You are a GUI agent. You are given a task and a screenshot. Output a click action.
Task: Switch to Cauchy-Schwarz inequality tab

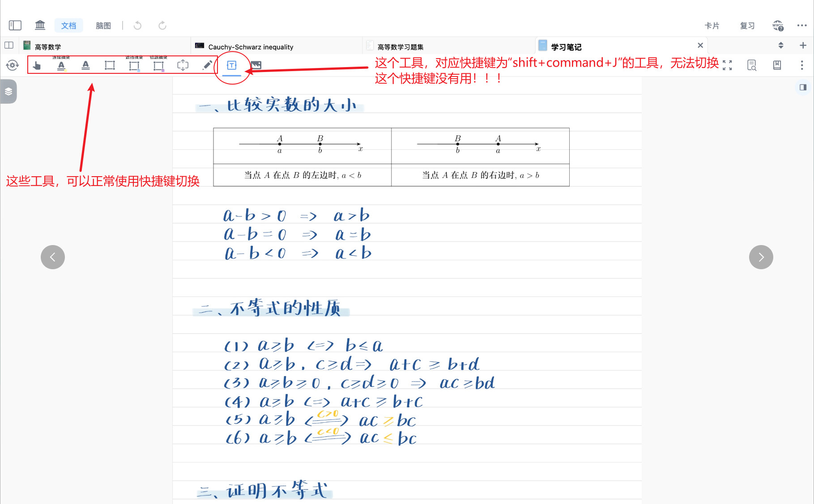click(277, 47)
